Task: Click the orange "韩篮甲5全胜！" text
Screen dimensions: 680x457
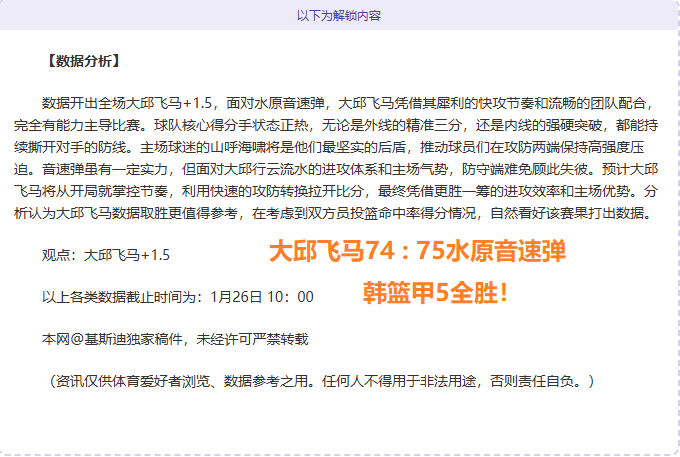Action: 436,294
